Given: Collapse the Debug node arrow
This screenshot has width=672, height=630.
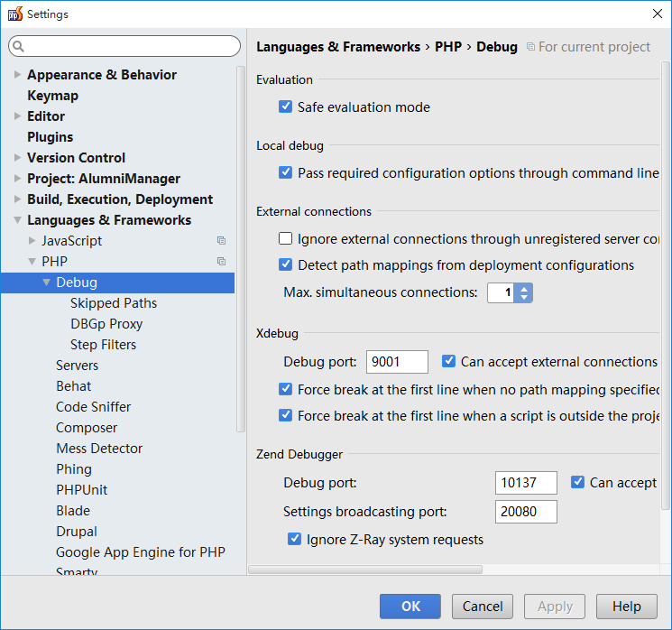Looking at the screenshot, I should coord(46,283).
